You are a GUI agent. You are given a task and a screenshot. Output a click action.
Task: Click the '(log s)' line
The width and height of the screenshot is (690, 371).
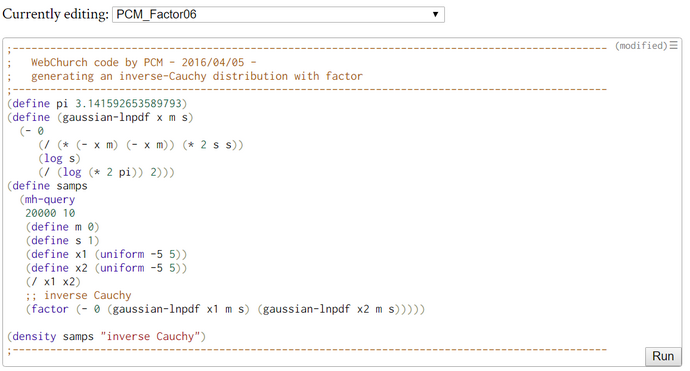click(59, 158)
